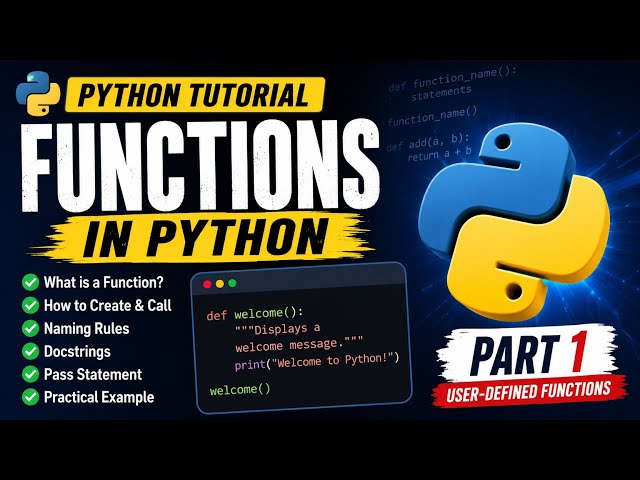Click the PYTHON TUTORIAL yellow banner
Screen dimensions: 640x480
[195, 95]
